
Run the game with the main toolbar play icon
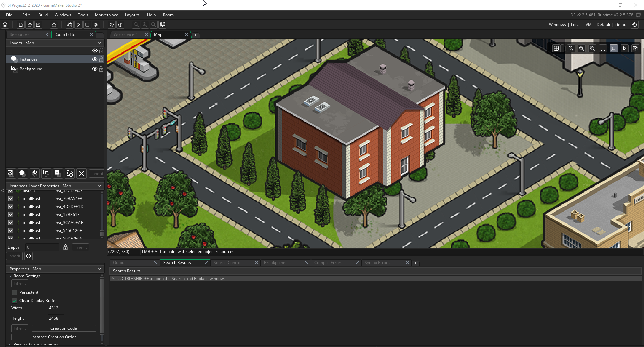click(78, 25)
